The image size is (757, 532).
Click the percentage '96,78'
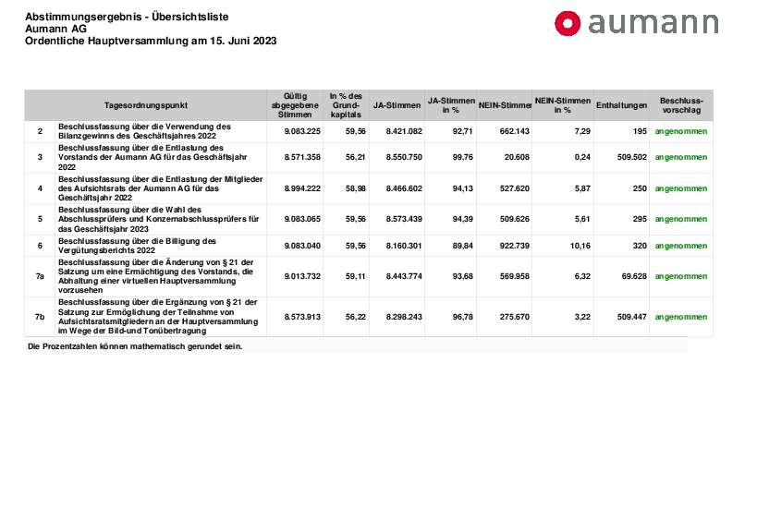pos(462,317)
